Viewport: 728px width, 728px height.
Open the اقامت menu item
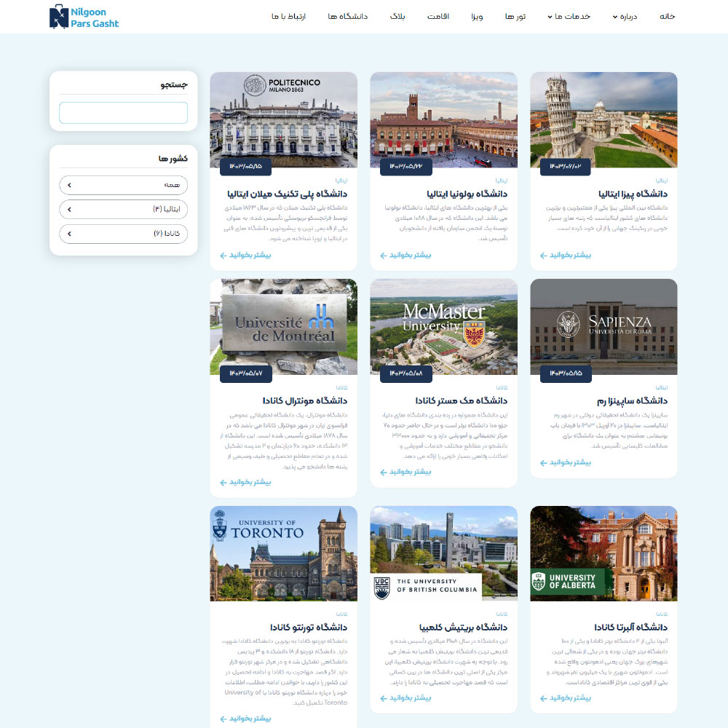[438, 17]
